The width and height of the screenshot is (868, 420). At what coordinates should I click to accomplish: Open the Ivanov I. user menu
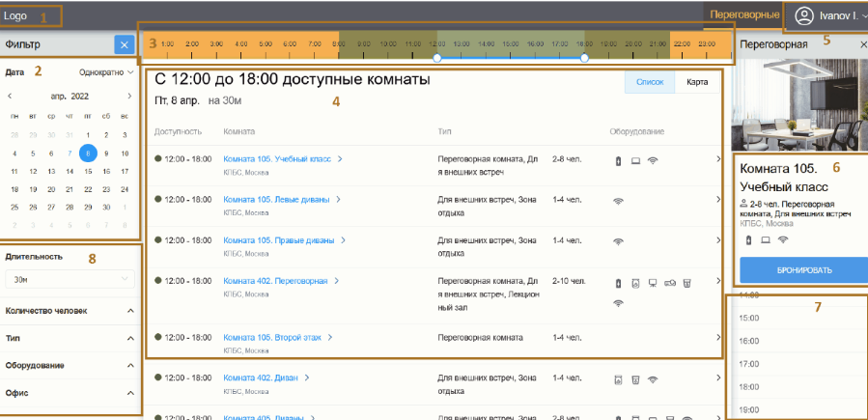pyautogui.click(x=831, y=16)
